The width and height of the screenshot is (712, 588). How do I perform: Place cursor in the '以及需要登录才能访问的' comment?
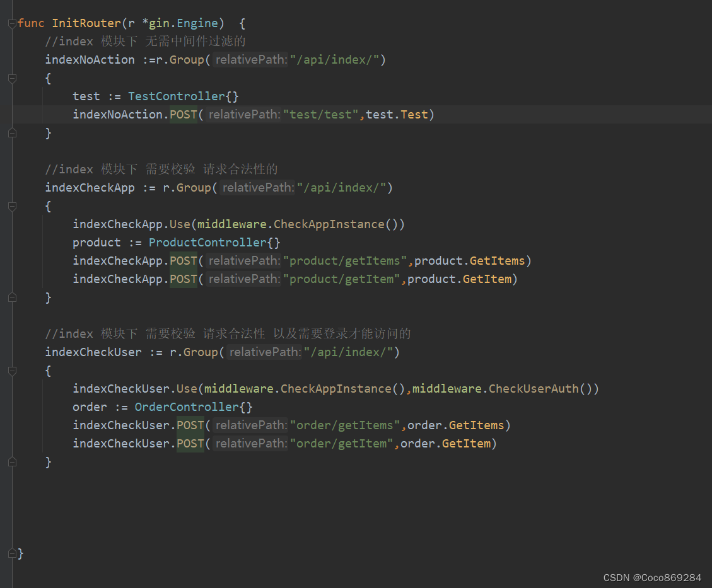342,334
